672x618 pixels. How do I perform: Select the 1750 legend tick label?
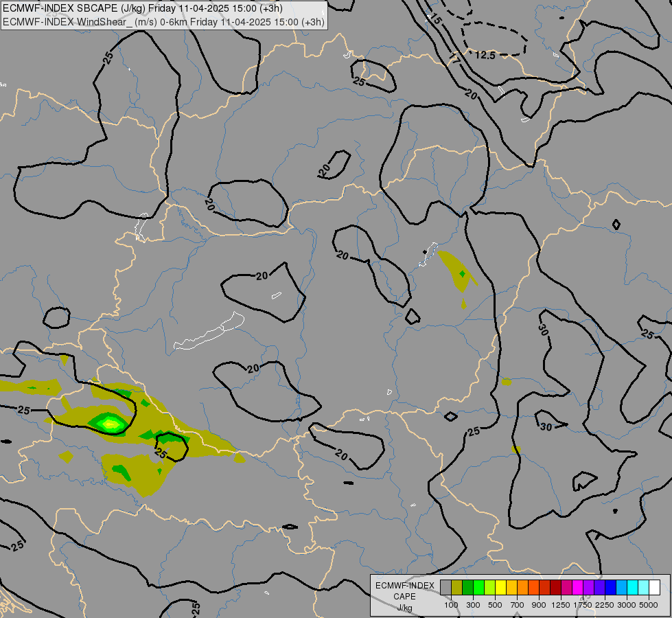583,605
